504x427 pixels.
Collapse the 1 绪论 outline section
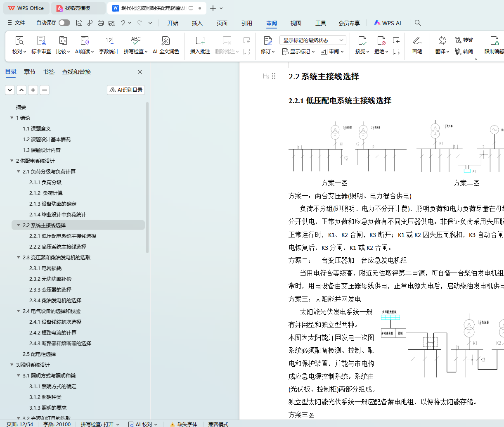click(12, 118)
